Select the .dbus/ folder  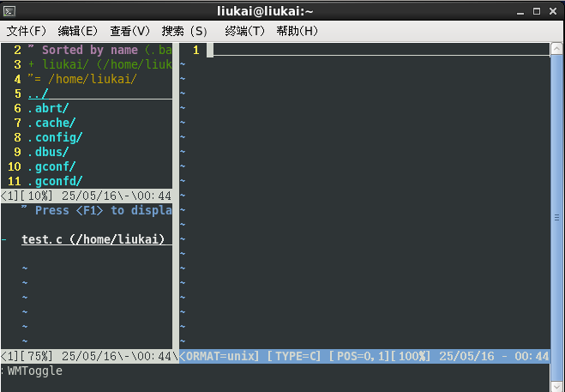click(x=48, y=152)
